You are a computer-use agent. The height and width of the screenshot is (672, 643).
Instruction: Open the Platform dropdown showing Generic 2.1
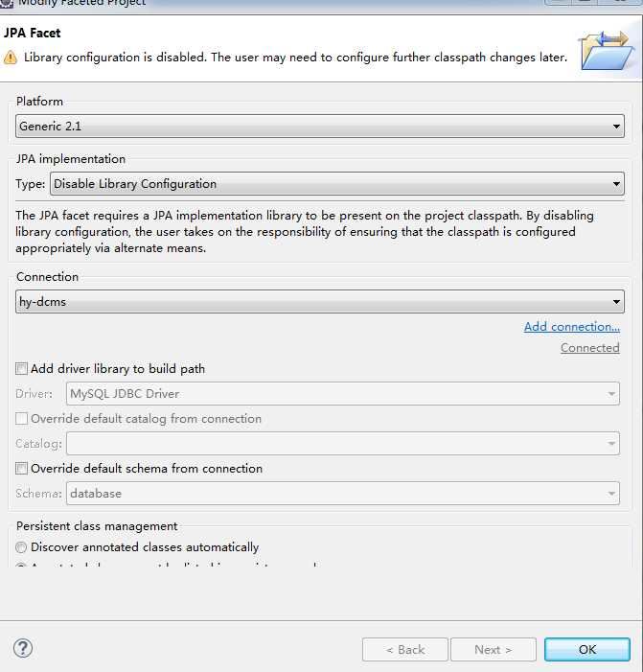320,127
